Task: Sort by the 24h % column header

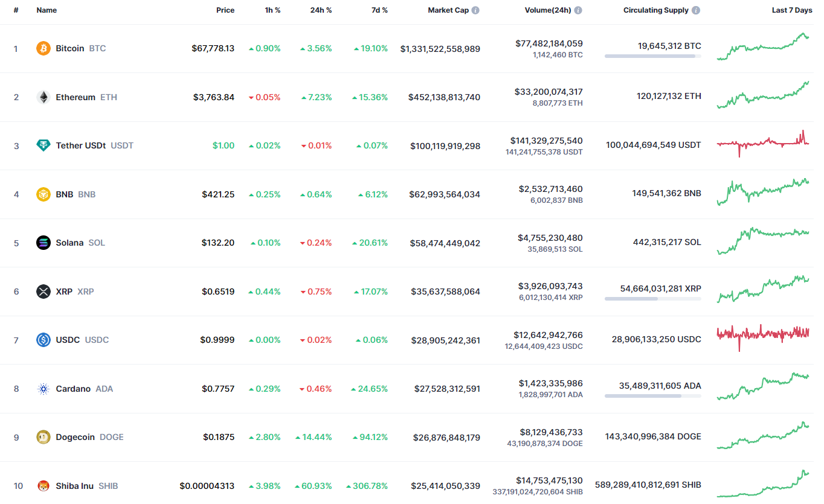Action: 320,10
